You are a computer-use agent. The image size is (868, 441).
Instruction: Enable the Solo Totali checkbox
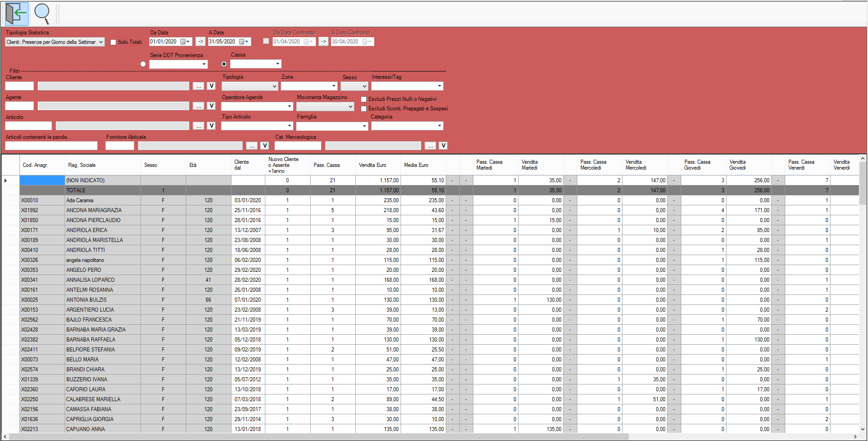click(113, 42)
